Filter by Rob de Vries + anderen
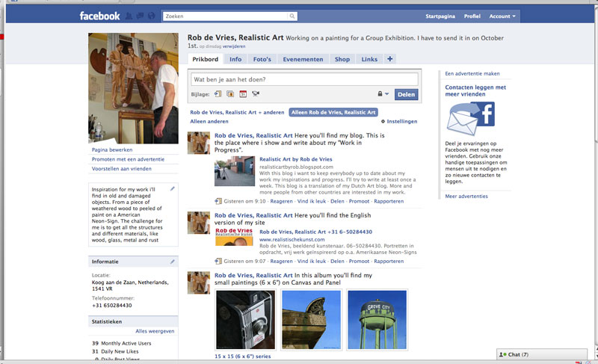598x364 pixels. (x=237, y=112)
